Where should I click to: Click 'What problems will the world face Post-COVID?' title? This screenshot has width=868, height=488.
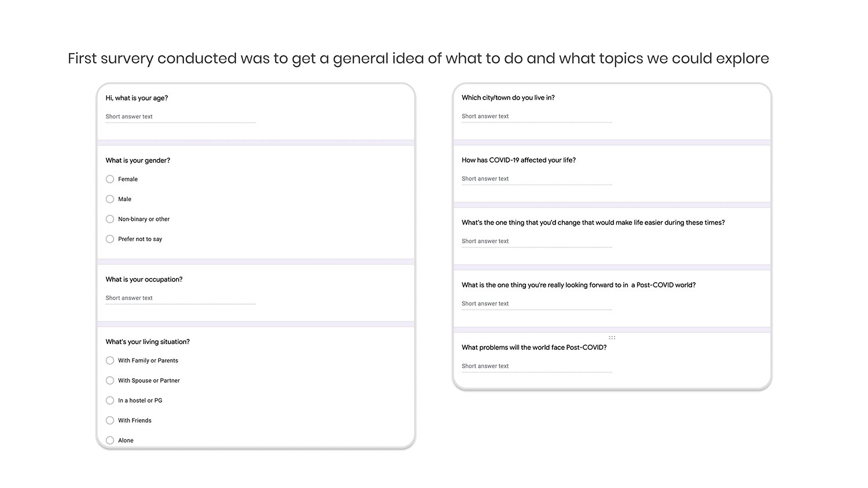pos(534,347)
